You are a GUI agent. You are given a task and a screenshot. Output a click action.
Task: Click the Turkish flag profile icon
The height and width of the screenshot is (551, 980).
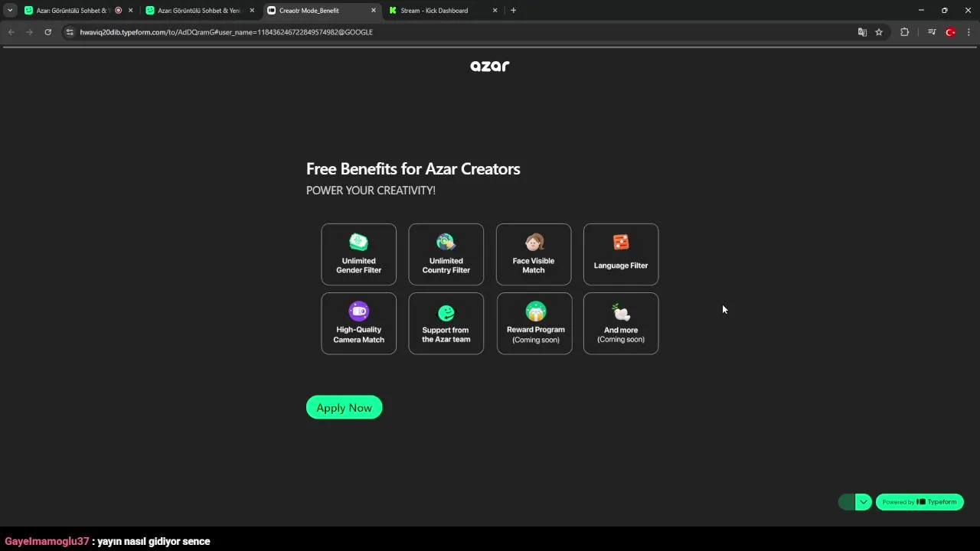(951, 32)
